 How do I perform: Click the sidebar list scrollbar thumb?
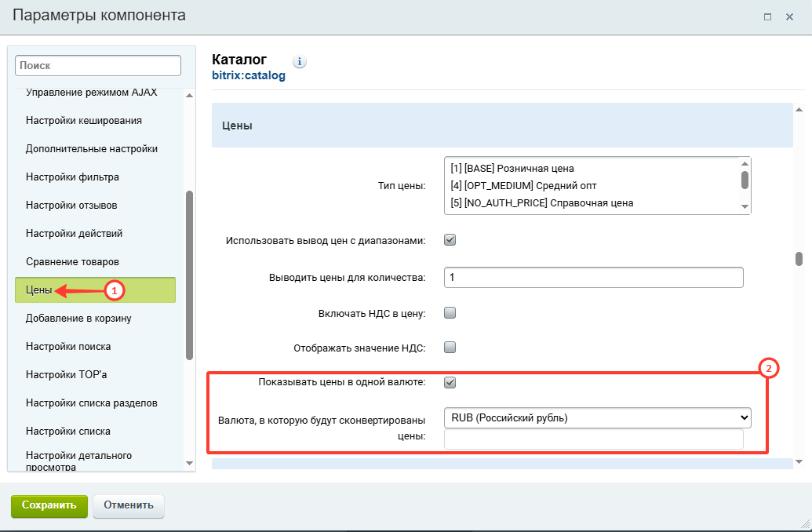[x=189, y=275]
